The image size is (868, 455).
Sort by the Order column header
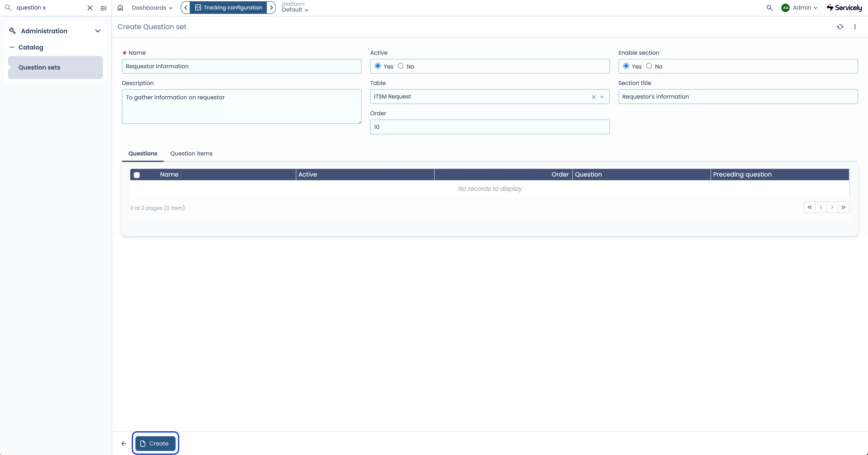pos(560,175)
